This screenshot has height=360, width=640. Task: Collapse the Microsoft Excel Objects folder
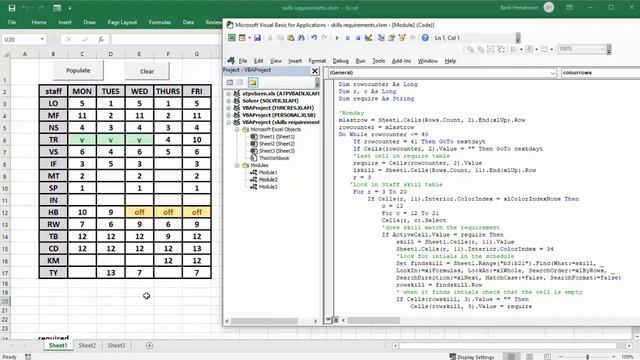pos(237,129)
